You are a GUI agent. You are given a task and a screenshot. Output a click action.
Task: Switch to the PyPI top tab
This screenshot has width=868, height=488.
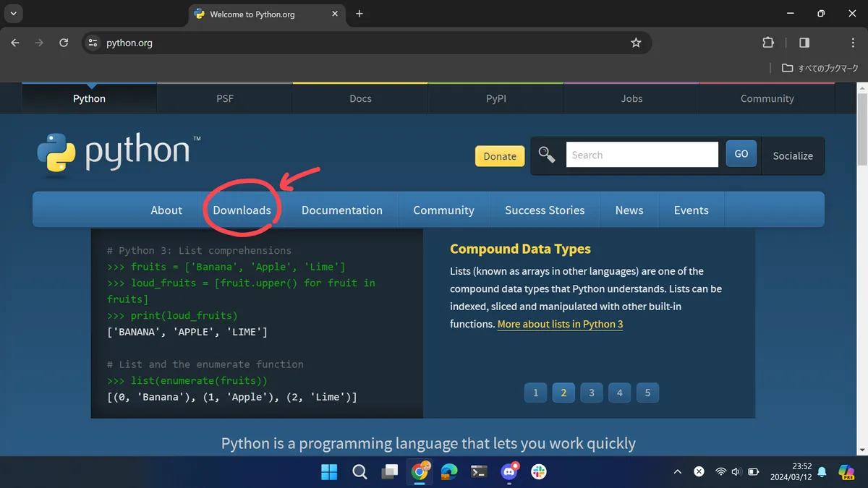pyautogui.click(x=496, y=98)
